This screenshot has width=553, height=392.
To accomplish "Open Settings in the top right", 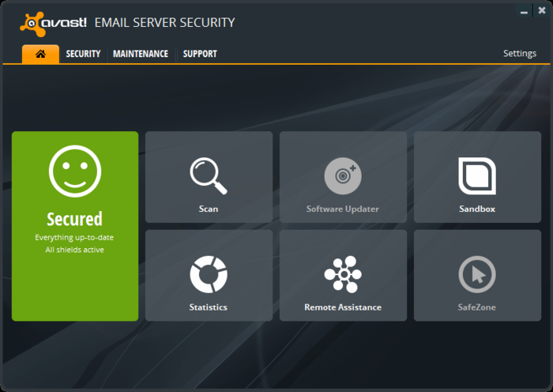I will point(520,53).
